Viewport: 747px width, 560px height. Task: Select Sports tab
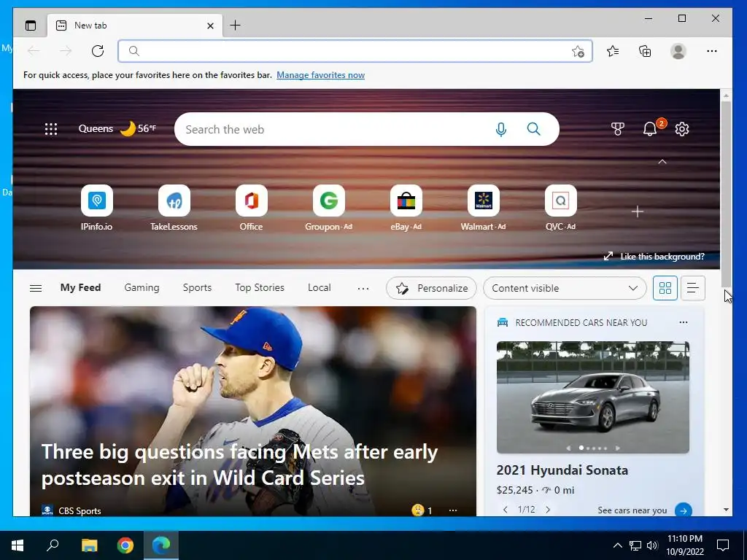(197, 287)
